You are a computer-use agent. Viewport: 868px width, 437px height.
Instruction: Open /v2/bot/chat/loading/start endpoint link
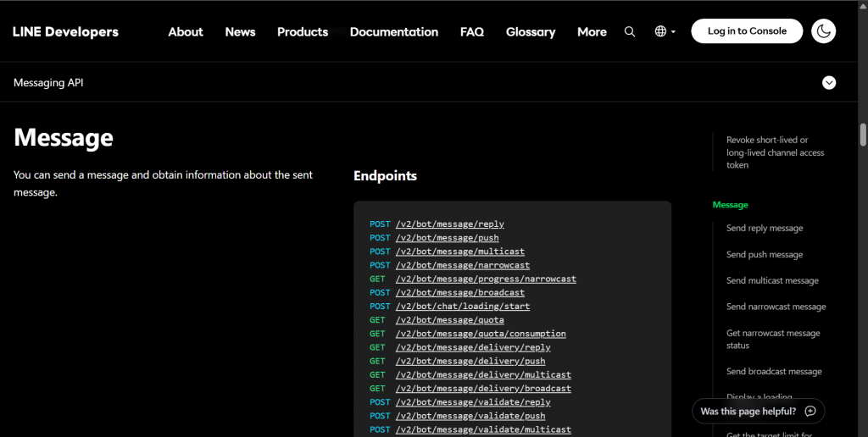(x=463, y=307)
